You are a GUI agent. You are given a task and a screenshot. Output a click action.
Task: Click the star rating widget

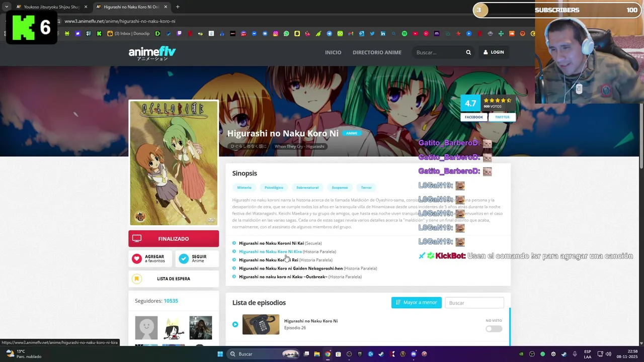(497, 101)
